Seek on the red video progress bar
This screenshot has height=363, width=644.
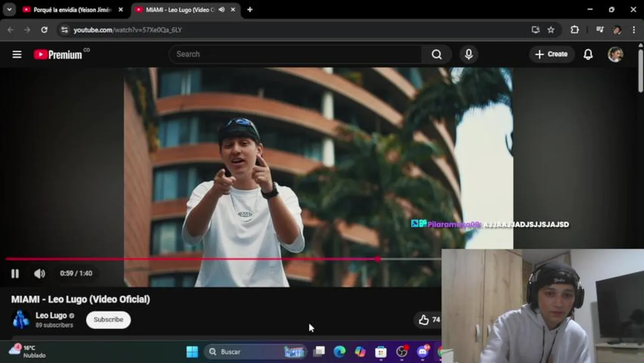191,259
